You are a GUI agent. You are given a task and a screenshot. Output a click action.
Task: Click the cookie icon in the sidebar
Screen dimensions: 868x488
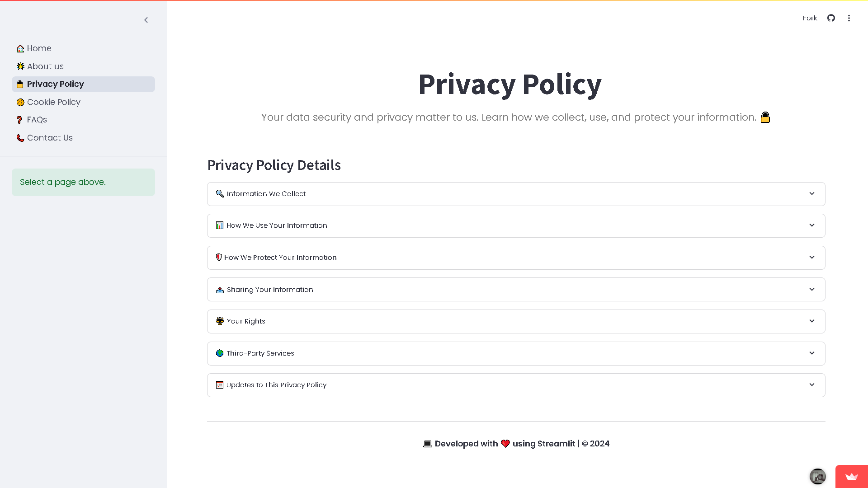tap(20, 102)
